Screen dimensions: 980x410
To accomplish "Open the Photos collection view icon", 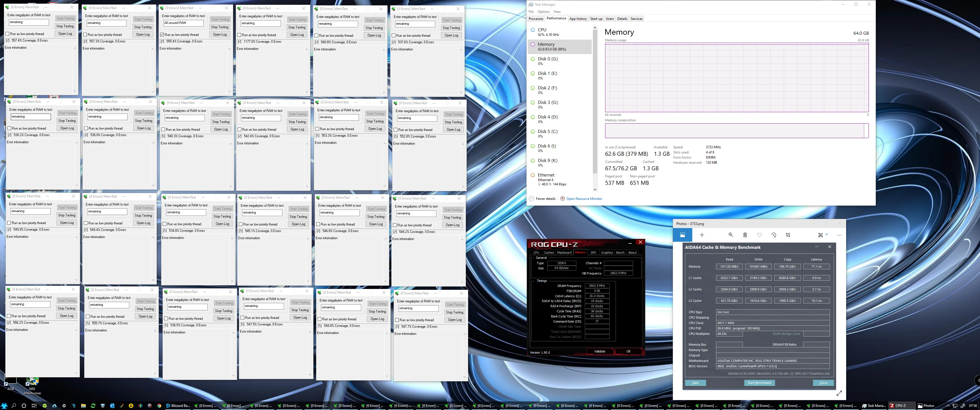I will tap(683, 235).
